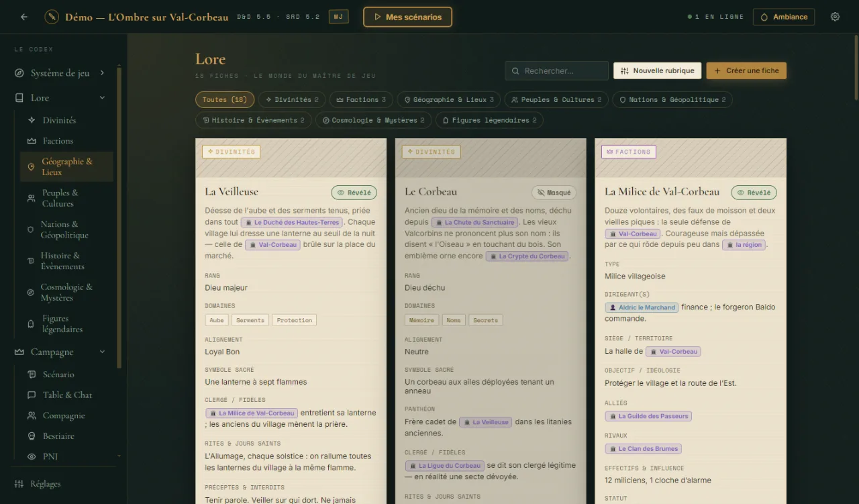Open La Chute du Sanctuaire link
The height and width of the screenshot is (504, 859).
tap(475, 222)
